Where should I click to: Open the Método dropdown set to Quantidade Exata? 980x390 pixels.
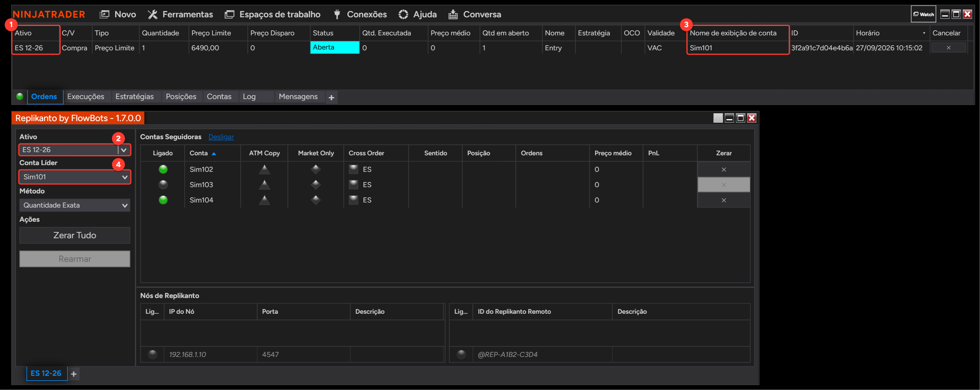[75, 205]
